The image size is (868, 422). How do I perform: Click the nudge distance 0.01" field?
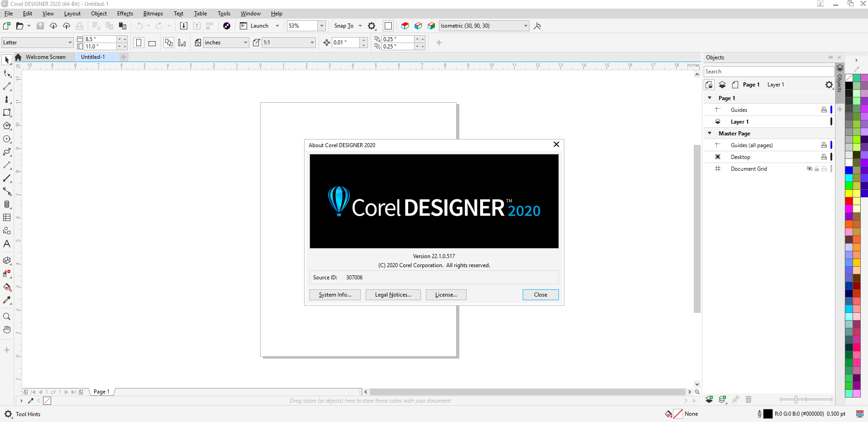pyautogui.click(x=346, y=43)
